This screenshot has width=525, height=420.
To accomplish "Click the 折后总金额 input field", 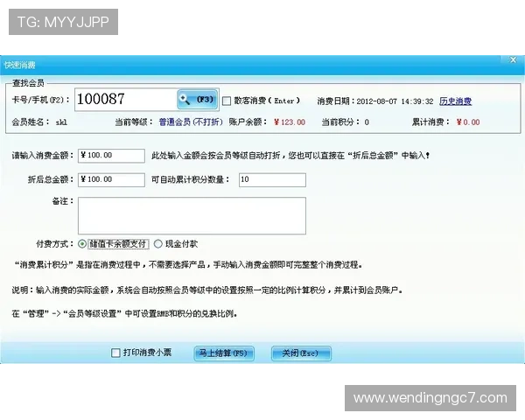I will 111,180.
